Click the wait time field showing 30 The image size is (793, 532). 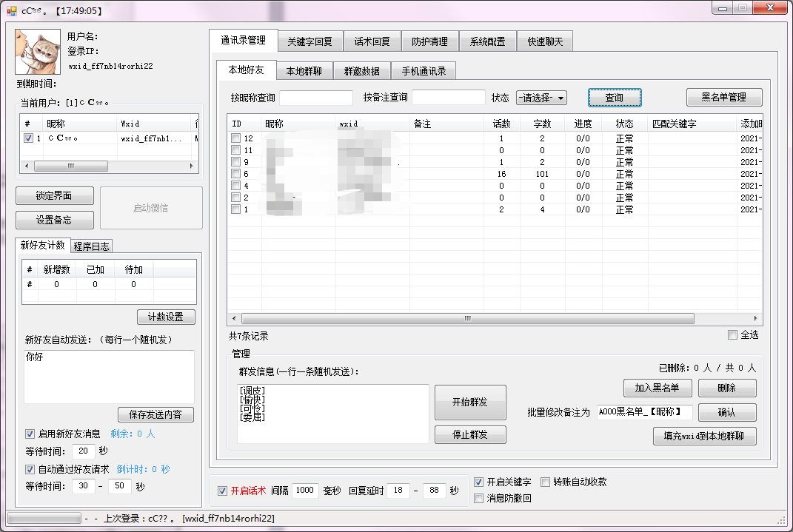pos(84,486)
